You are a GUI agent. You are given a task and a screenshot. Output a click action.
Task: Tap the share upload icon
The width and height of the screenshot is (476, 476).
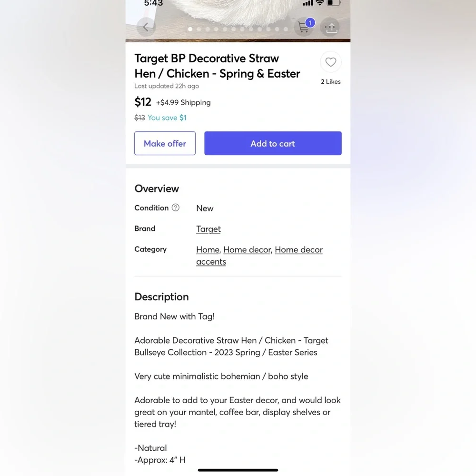click(x=331, y=28)
